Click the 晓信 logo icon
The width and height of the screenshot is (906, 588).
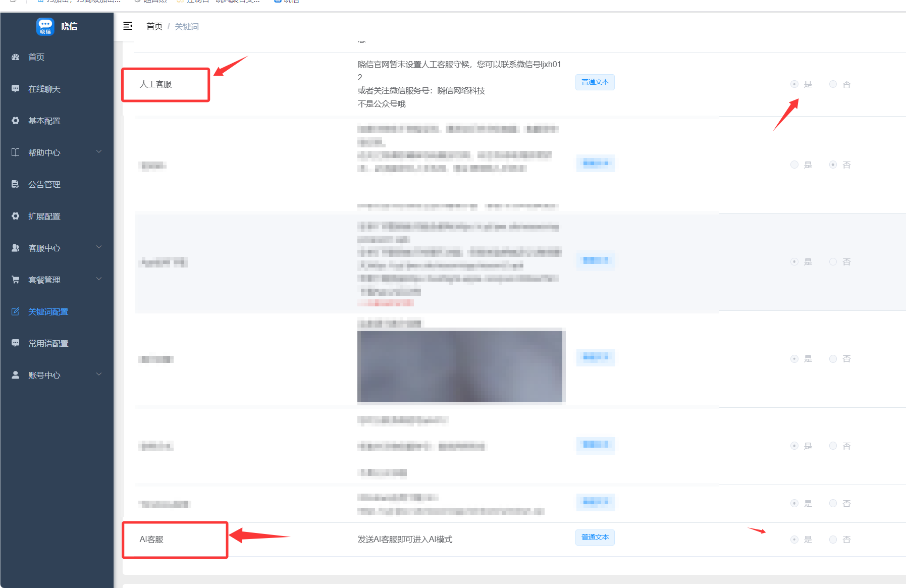(45, 26)
